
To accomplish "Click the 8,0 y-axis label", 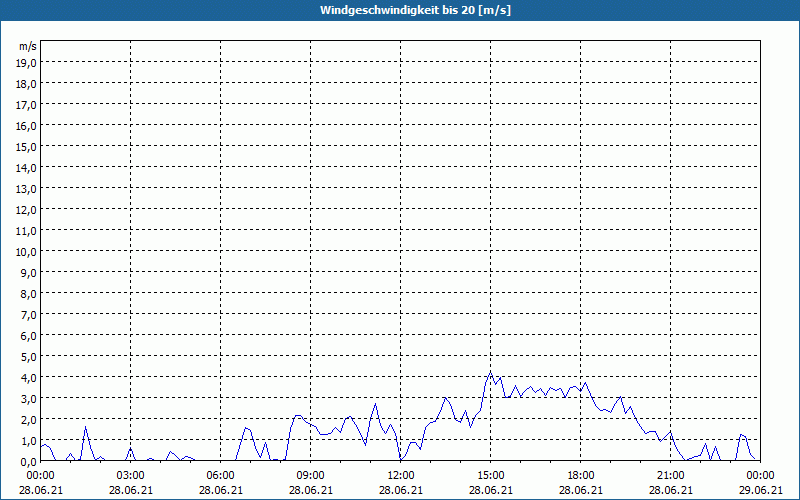I will point(29,294).
